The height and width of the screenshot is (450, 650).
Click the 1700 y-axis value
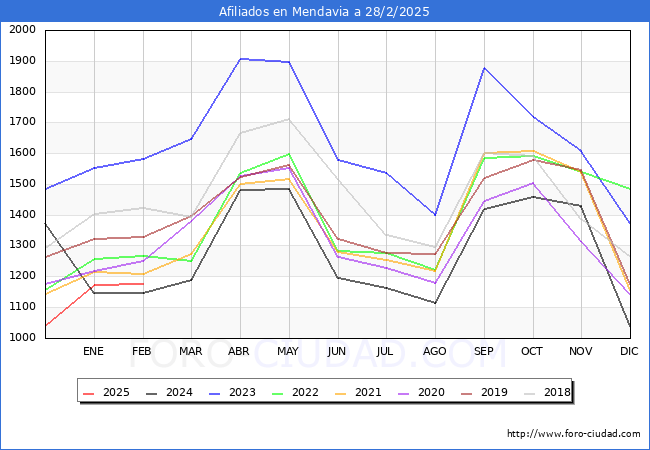[22, 122]
